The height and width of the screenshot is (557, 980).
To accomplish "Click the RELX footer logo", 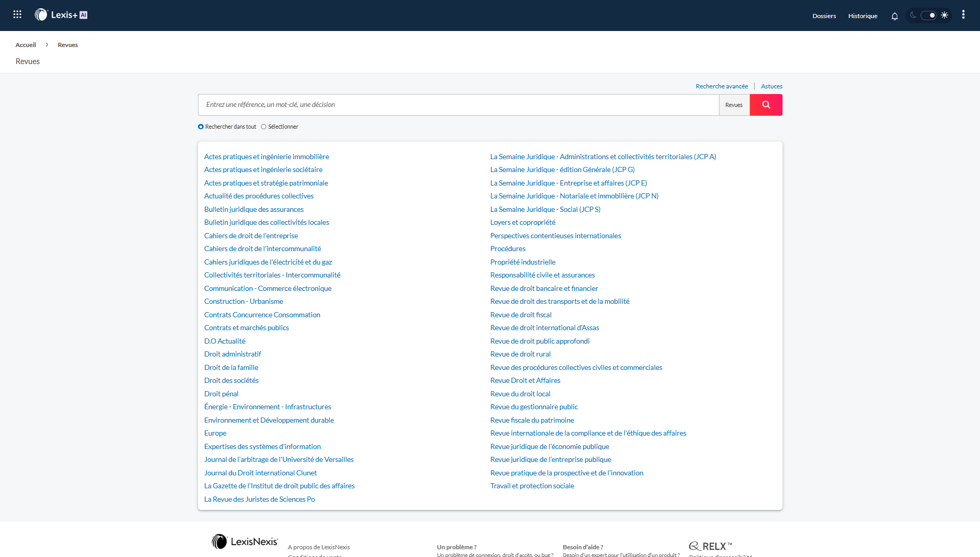I will pyautogui.click(x=711, y=546).
